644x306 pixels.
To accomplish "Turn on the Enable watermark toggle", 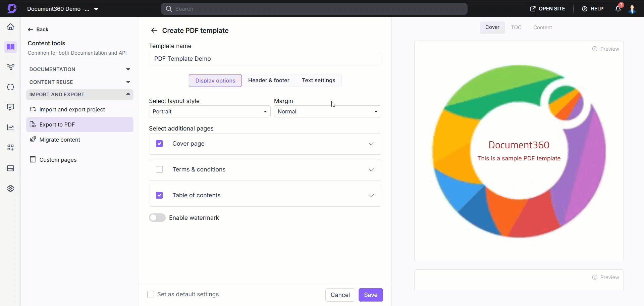I will point(157,218).
